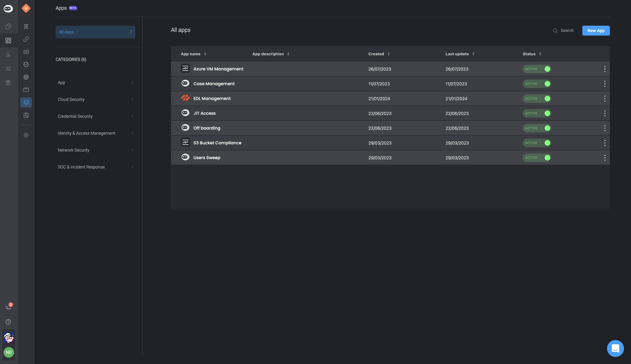The height and width of the screenshot is (364, 631).
Task: Open the pie chart dashboard icon
Action: 8,27
